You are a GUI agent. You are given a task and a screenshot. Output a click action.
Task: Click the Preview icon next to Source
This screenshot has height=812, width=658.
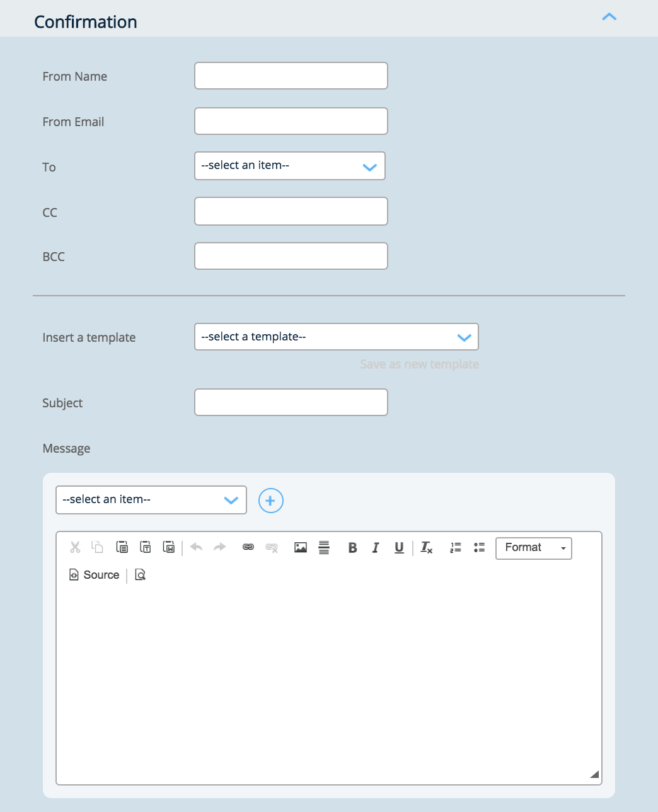tap(141, 575)
